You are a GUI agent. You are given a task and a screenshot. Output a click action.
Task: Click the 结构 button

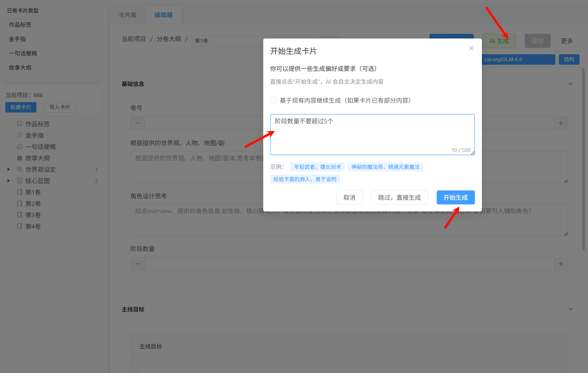coord(569,59)
